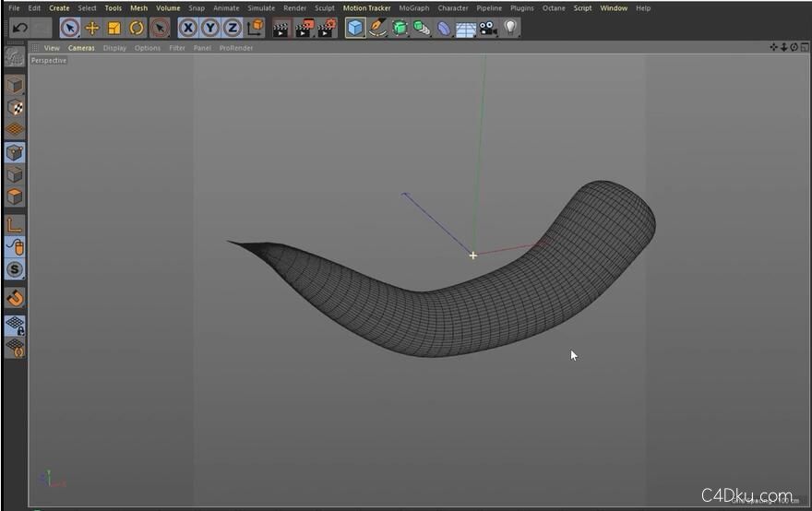The height and width of the screenshot is (511, 812).
Task: Enable Polygons mode in left sidebar
Action: tap(15, 196)
